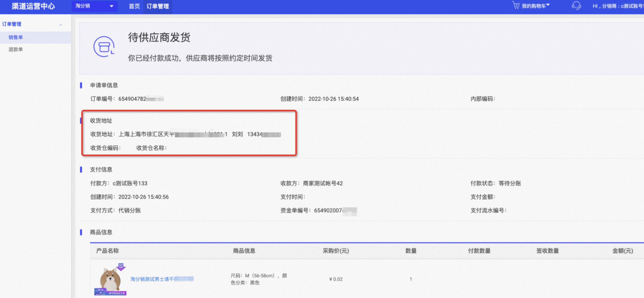Click the 待供应商发货 status heading
The width and height of the screenshot is (644, 298).
click(159, 37)
